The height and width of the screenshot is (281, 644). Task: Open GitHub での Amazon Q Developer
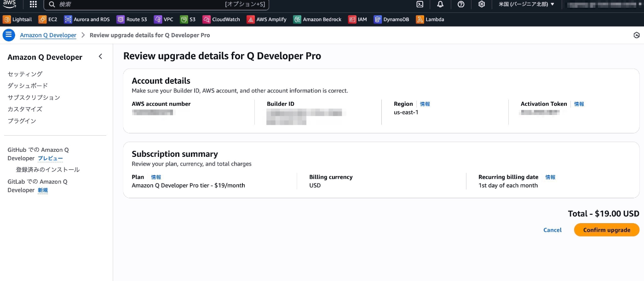(x=38, y=154)
